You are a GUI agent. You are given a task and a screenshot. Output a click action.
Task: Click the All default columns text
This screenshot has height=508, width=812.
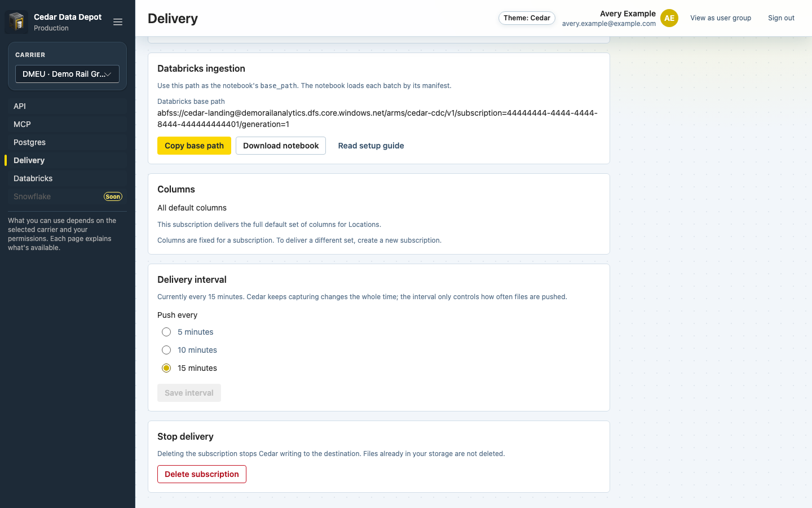click(x=192, y=208)
